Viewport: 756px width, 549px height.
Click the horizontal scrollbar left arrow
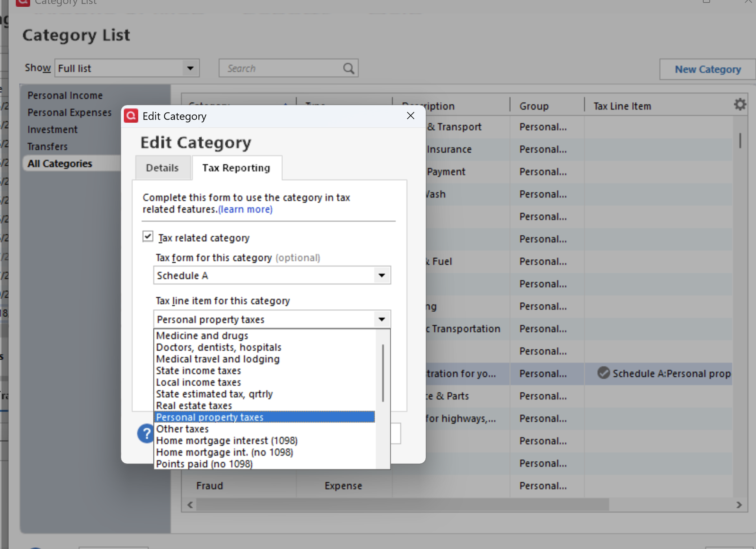click(190, 505)
